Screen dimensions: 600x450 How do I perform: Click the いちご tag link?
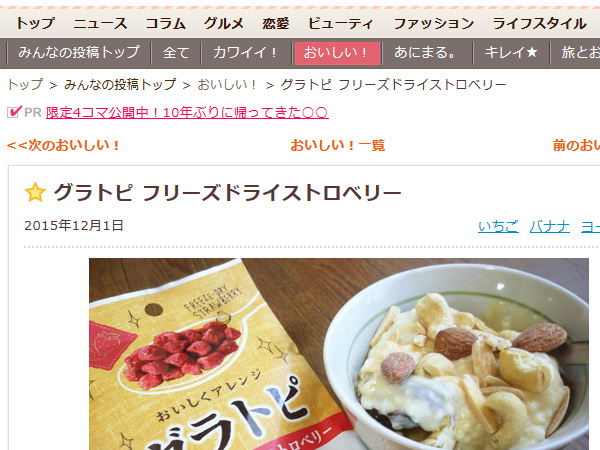498,227
